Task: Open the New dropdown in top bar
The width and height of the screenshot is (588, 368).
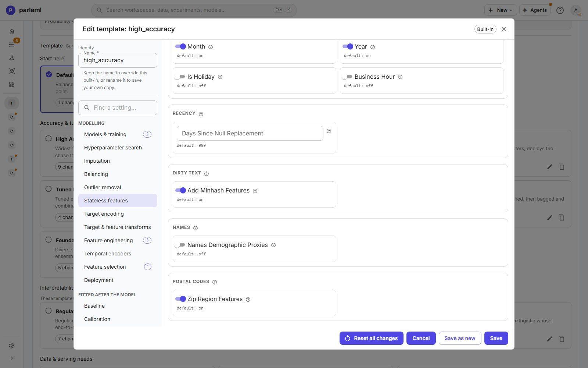Action: point(500,10)
